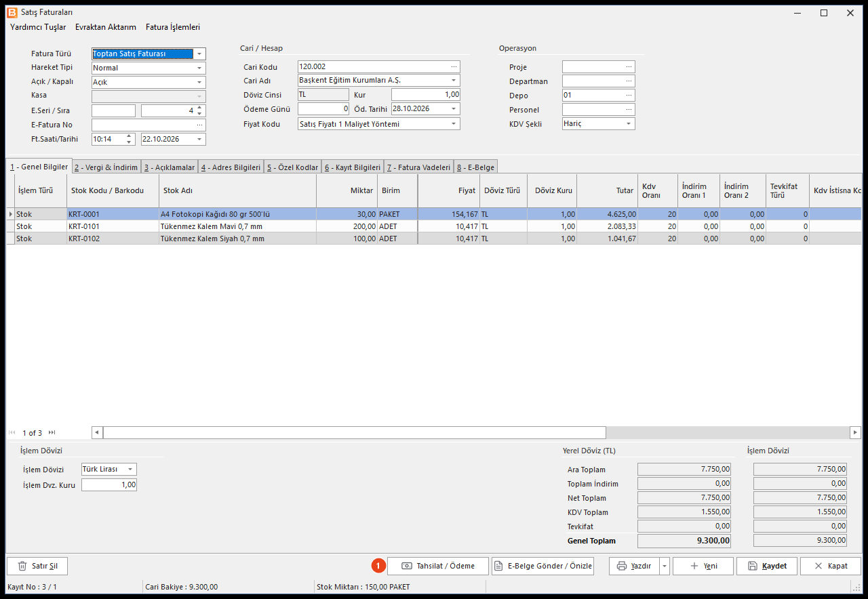Click the Satış Faturaları app logo icon
Screen dimensions: 868x599
[x=12, y=12]
